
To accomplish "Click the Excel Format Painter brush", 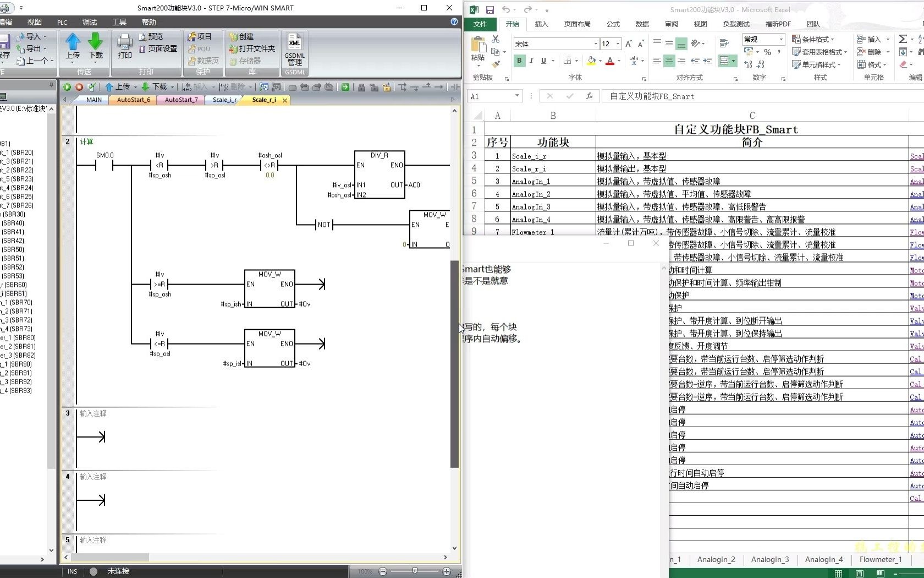I will pos(496,64).
